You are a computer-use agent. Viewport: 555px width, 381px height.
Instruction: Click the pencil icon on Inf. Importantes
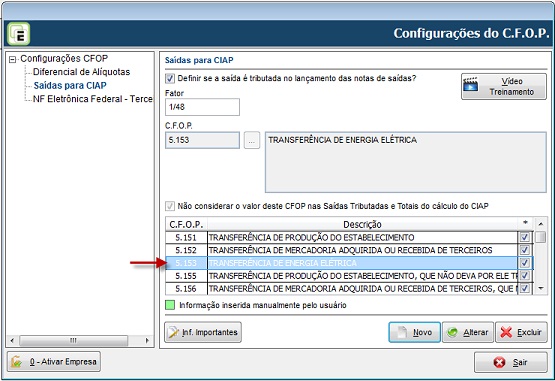pos(173,332)
